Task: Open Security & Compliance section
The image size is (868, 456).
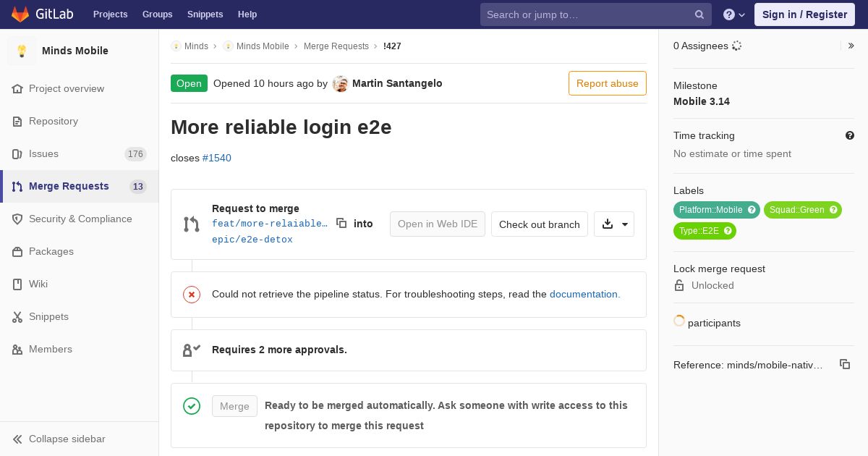Action: pyautogui.click(x=80, y=219)
